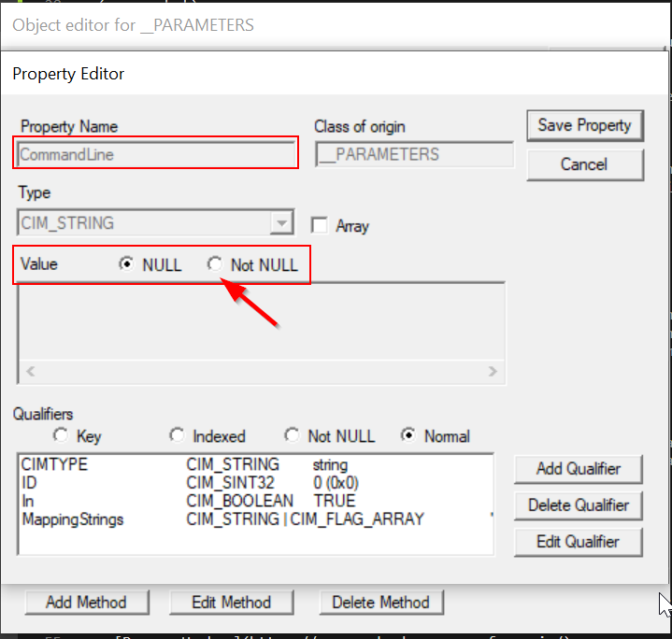Choose the Not NULL qualifier radio
Viewport: 672px width, 639px height.
[x=293, y=435]
